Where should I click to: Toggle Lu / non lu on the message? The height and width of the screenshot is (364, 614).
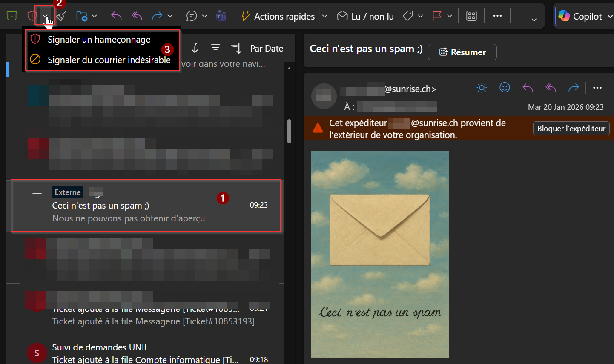(x=365, y=16)
